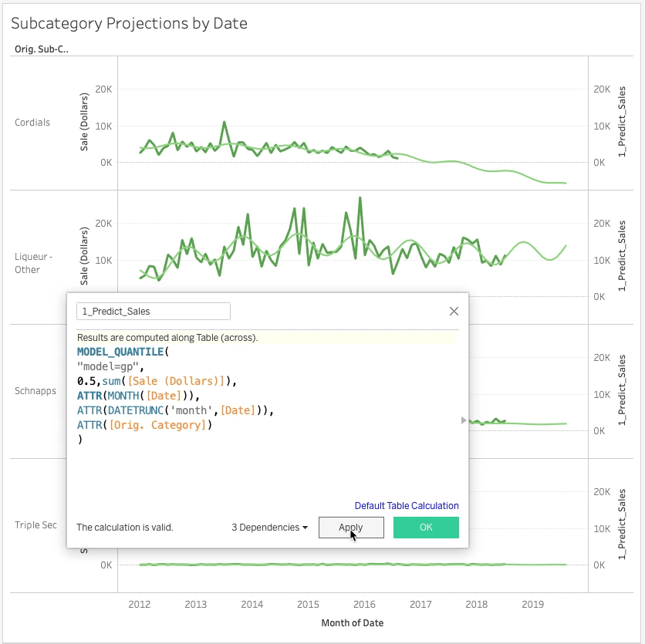Confirm calculation with the OK button

[x=426, y=528]
